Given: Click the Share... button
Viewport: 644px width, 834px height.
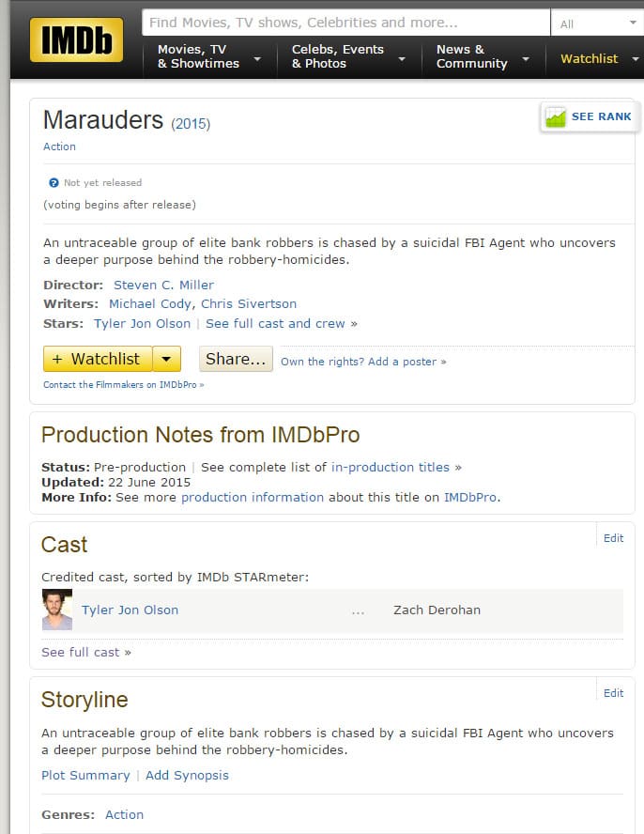Looking at the screenshot, I should 236,359.
